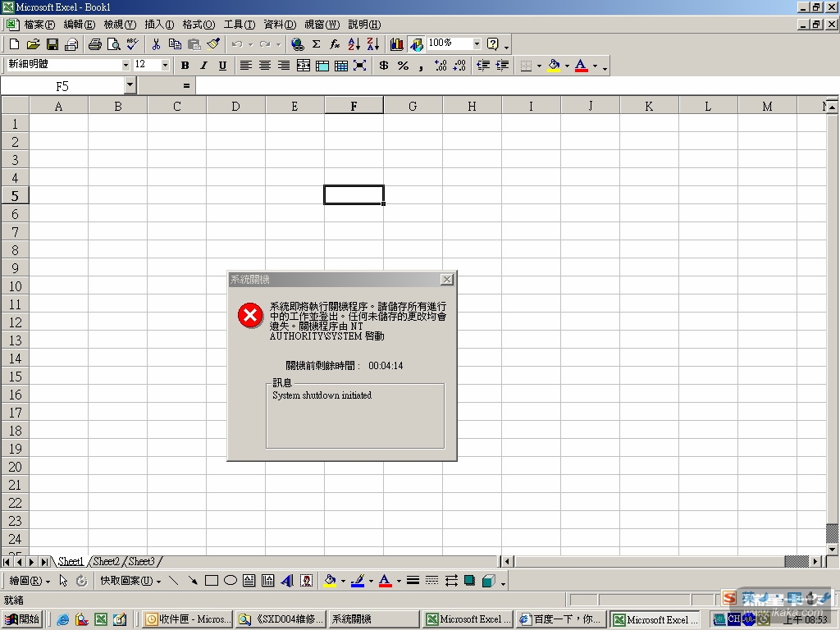Open the 格式 (Format) menu

[198, 25]
